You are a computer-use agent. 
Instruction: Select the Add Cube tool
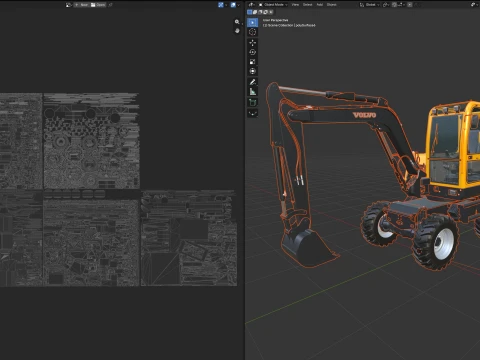[252, 102]
